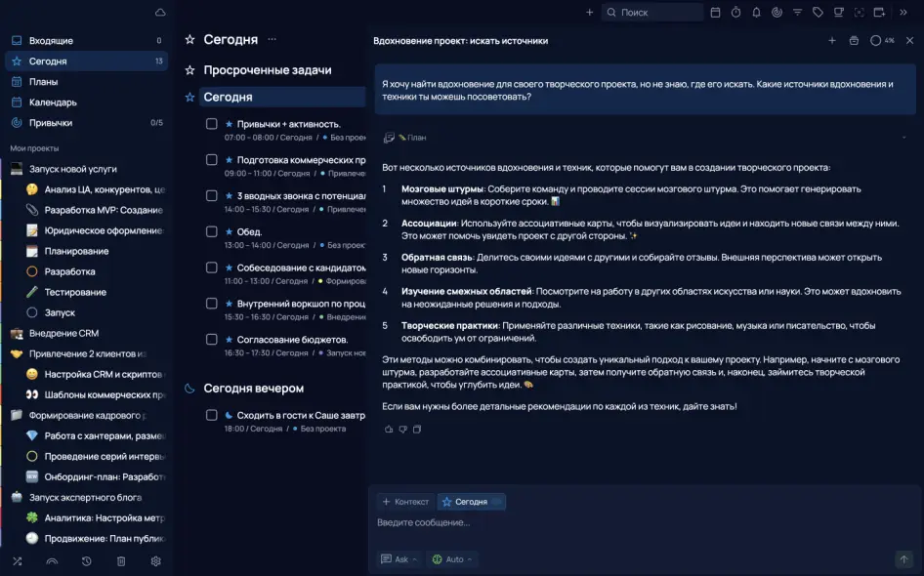Click the message input field
The width and height of the screenshot is (924, 576).
(635, 523)
